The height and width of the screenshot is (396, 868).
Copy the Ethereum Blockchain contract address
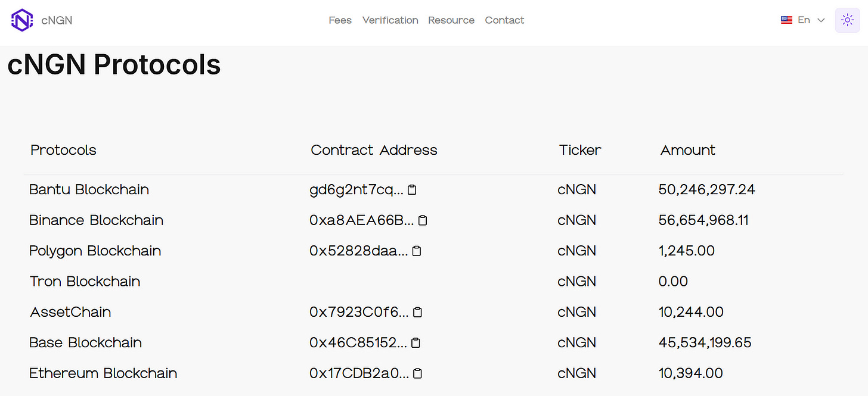(x=417, y=373)
